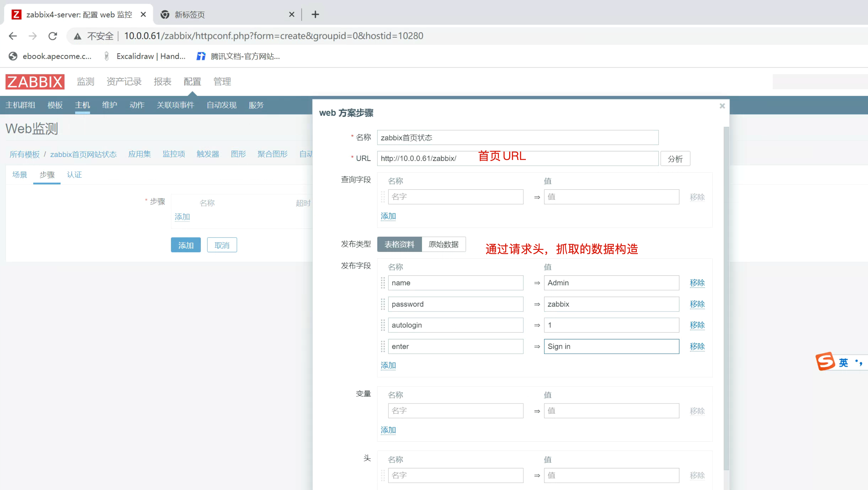Switch to the 认证 tab
The width and height of the screenshot is (868, 490).
click(x=74, y=175)
